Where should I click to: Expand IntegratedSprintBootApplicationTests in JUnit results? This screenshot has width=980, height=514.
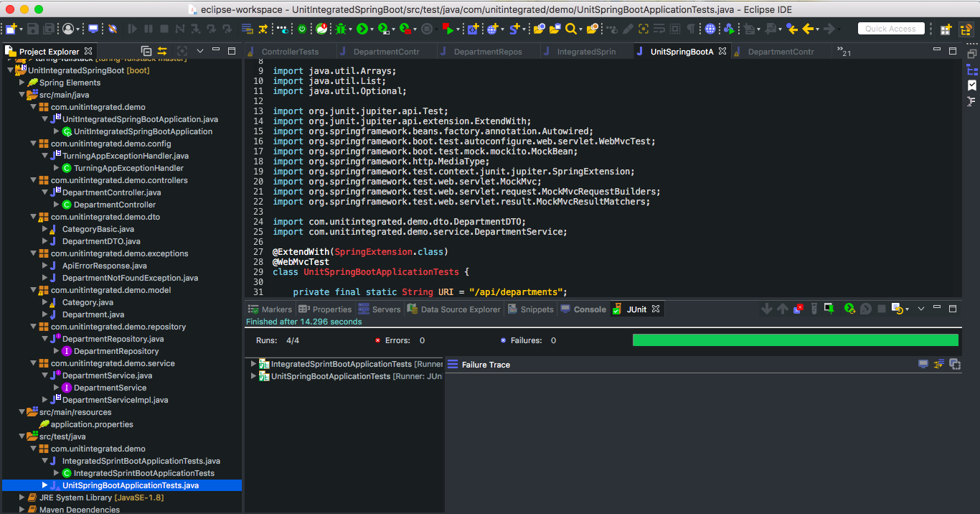pos(253,364)
